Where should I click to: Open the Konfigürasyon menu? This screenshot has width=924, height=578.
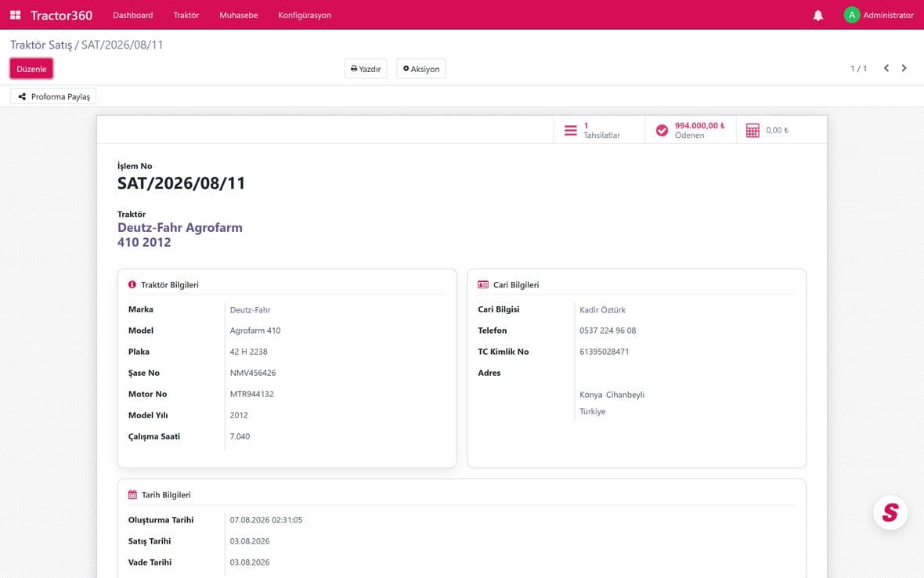(x=305, y=16)
